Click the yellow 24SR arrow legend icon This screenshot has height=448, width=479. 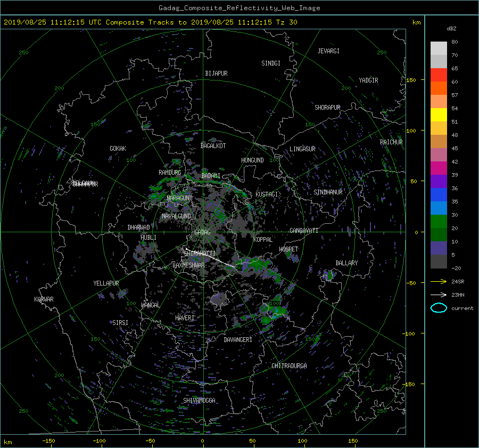point(439,281)
